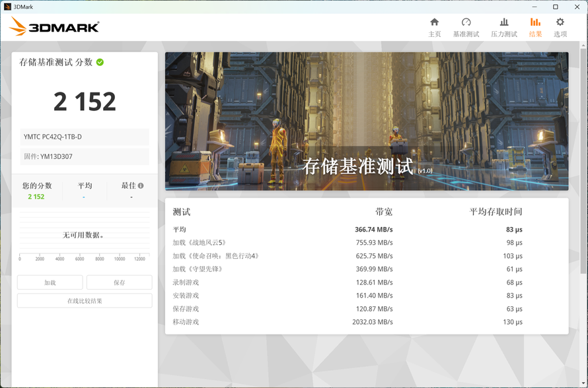Click the 测试 column header
Screen dimensions: 588x388
click(x=182, y=212)
